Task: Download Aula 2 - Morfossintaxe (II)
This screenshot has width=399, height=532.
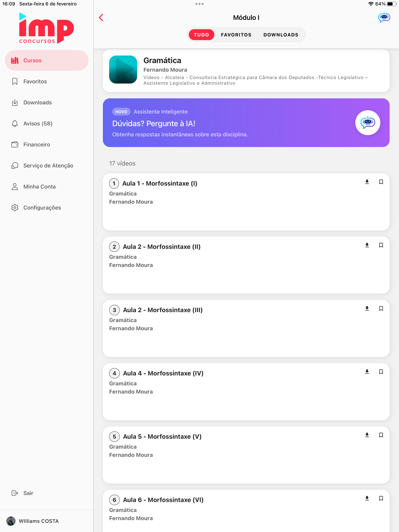Action: [x=367, y=245]
